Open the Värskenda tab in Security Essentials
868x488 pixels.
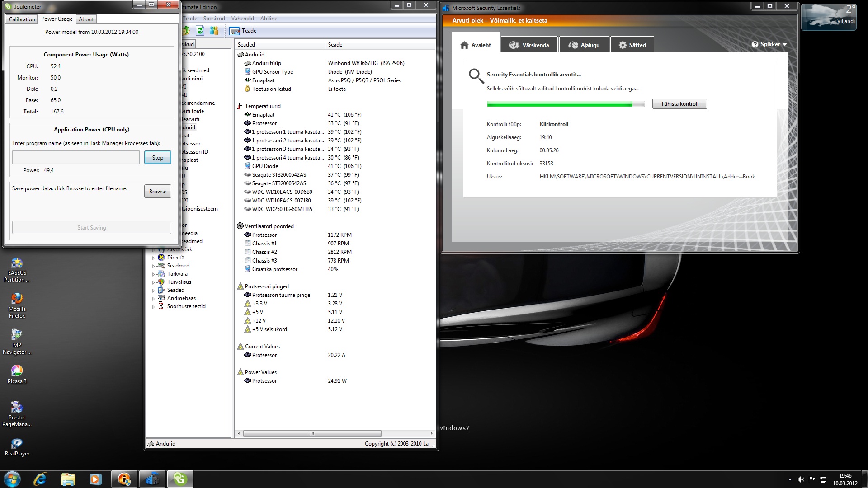529,45
